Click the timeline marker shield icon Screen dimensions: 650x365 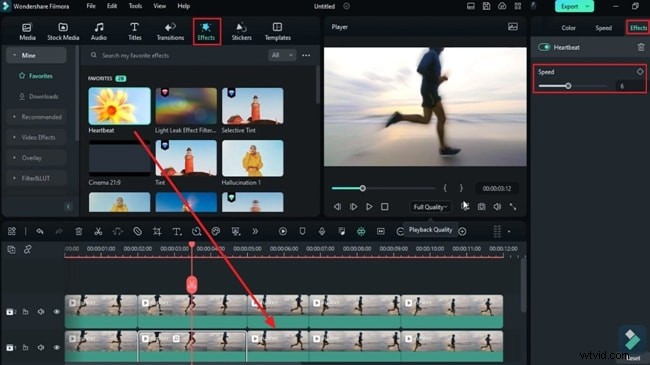pyautogui.click(x=302, y=231)
